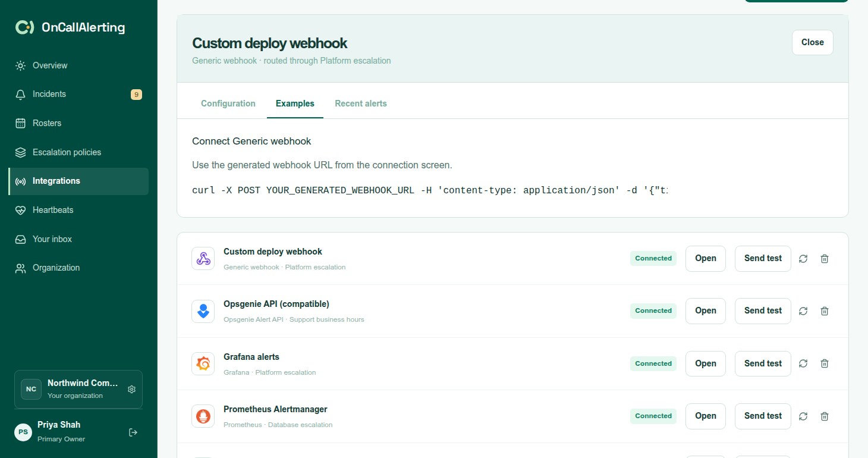Open the Custom deploy webhook integration
Viewport: 868px width, 458px height.
[705, 258]
